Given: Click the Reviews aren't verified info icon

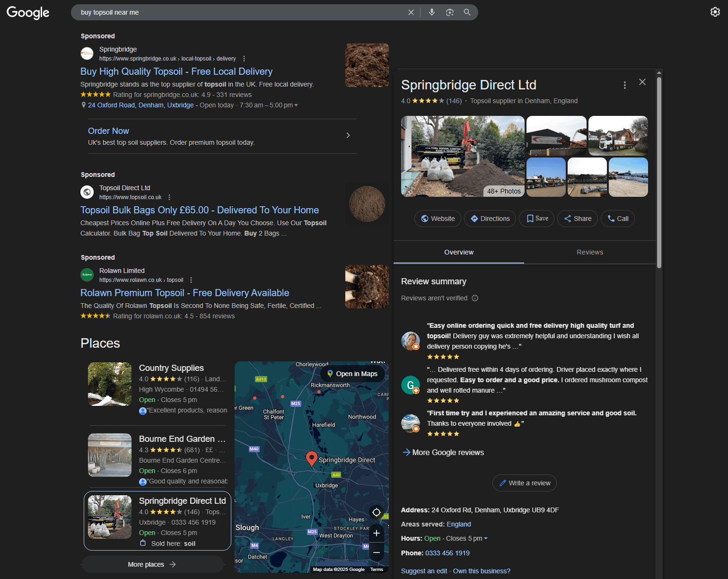Looking at the screenshot, I should click(x=475, y=298).
